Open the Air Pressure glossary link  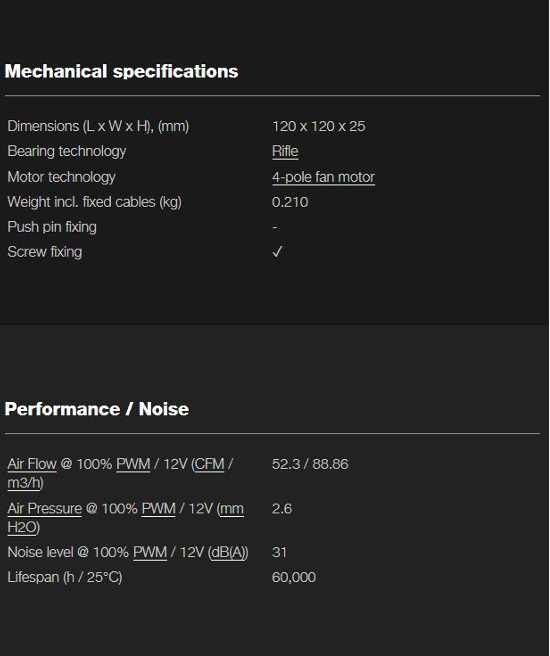pos(44,508)
